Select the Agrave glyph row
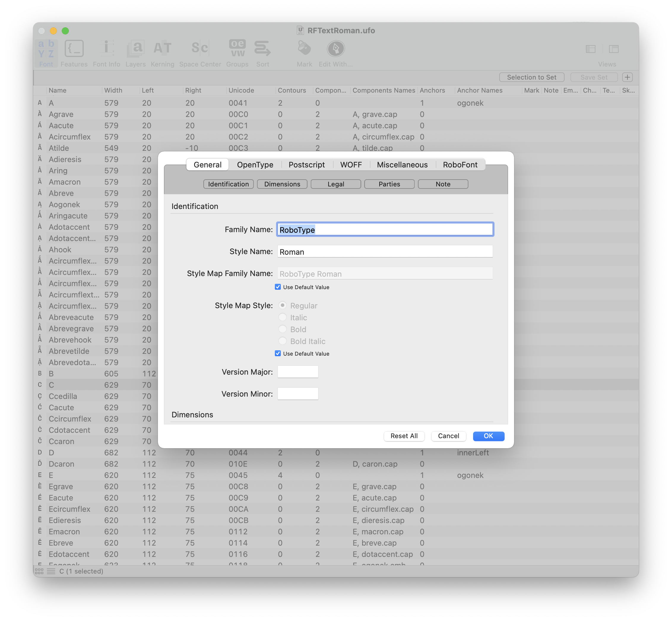The height and width of the screenshot is (621, 672). [336, 114]
